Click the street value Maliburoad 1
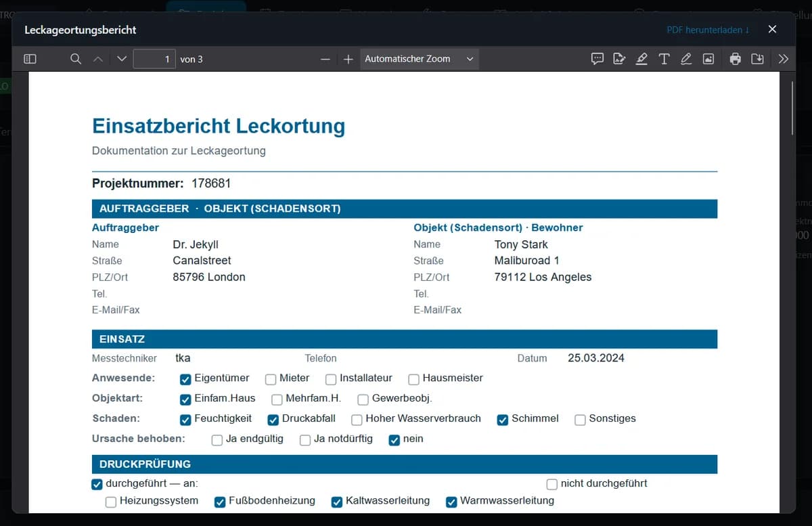This screenshot has width=812, height=526. coord(527,261)
